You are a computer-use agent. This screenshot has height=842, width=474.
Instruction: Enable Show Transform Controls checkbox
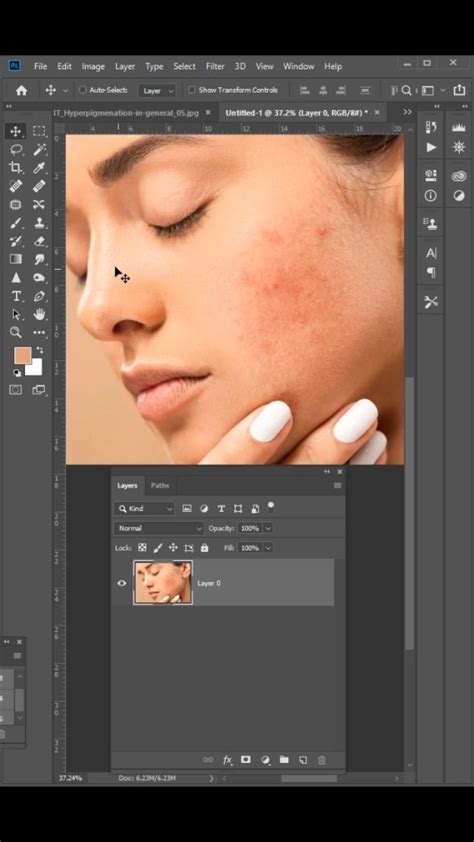(192, 90)
